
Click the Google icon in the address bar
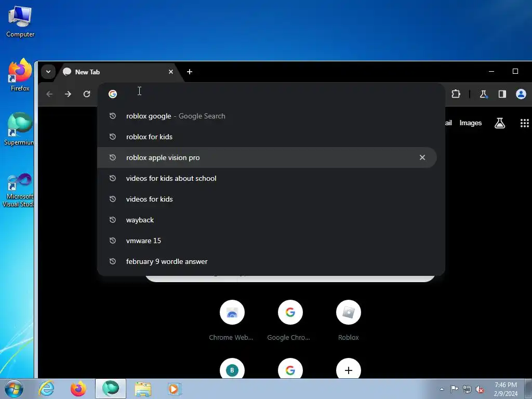tap(113, 94)
